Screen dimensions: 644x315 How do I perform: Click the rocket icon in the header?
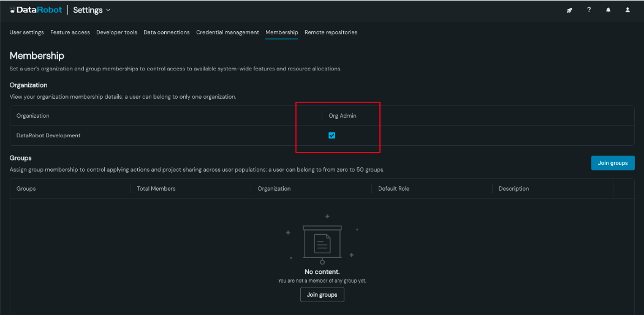point(569,10)
